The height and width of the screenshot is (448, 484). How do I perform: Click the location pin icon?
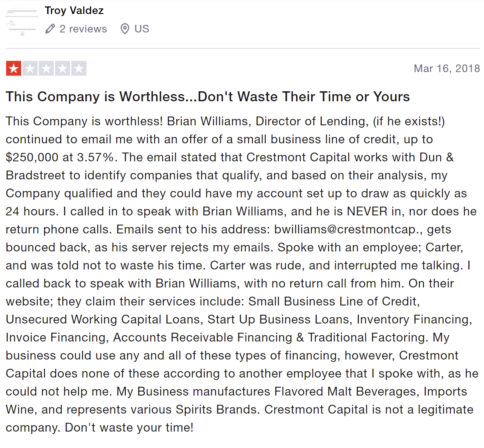pyautogui.click(x=125, y=29)
